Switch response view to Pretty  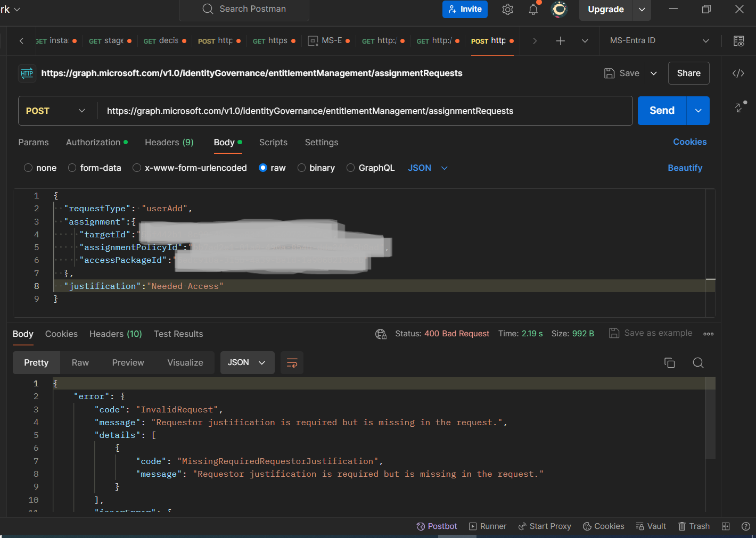pos(36,362)
